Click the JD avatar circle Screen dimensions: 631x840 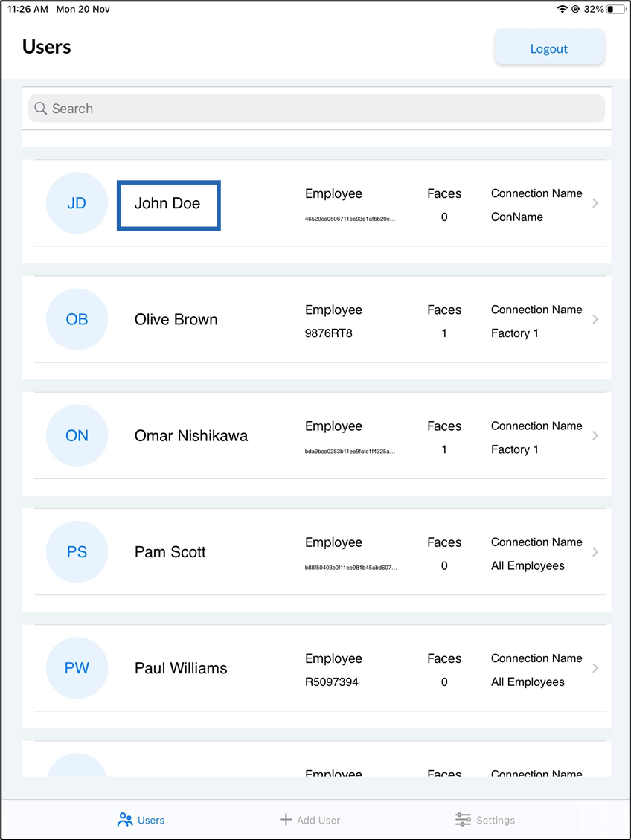click(x=77, y=203)
